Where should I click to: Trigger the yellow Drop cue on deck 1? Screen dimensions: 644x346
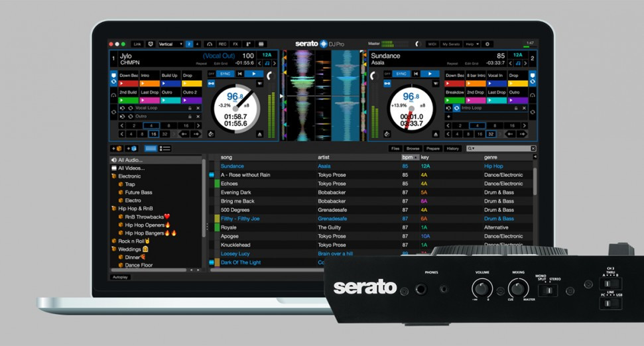192,84
